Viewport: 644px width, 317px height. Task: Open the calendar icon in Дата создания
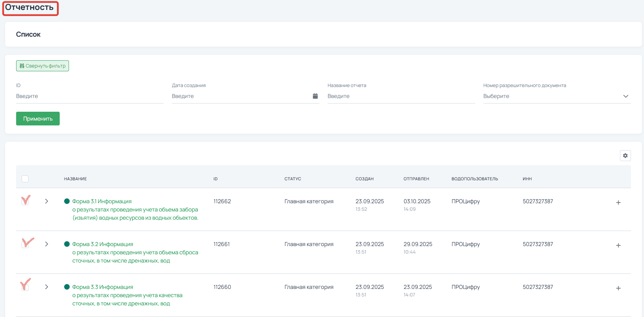[x=315, y=96]
